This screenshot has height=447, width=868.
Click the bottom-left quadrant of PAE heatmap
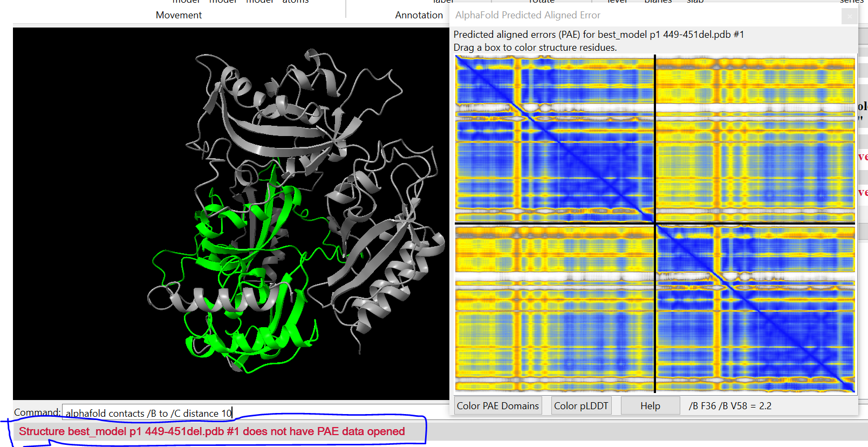[555, 308]
